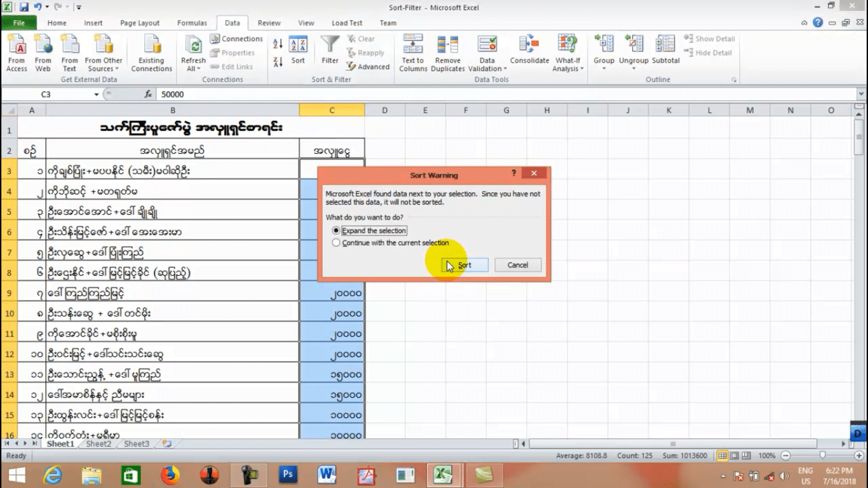The height and width of the screenshot is (488, 868).
Task: Click Show Detail in Outline group
Action: point(708,39)
